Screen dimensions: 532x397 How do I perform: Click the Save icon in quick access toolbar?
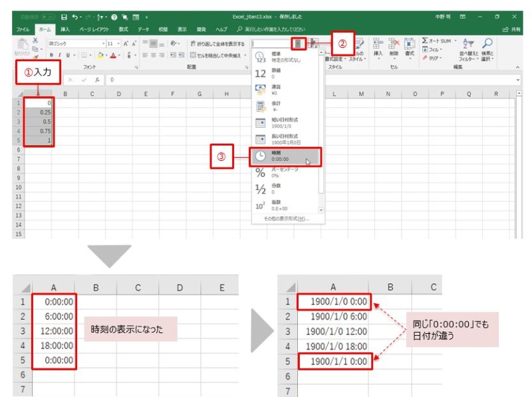tap(64, 16)
